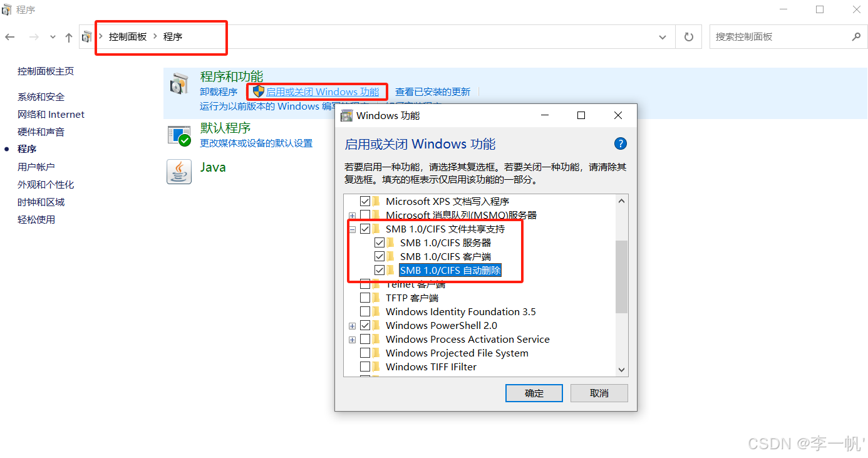Enable the TFTP 客户端 checkbox
Viewport: 868px width, 458px height.
365,298
